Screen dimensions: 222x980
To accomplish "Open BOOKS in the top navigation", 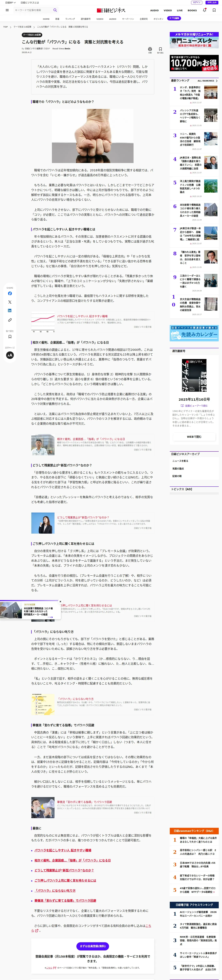I will click(192, 11).
